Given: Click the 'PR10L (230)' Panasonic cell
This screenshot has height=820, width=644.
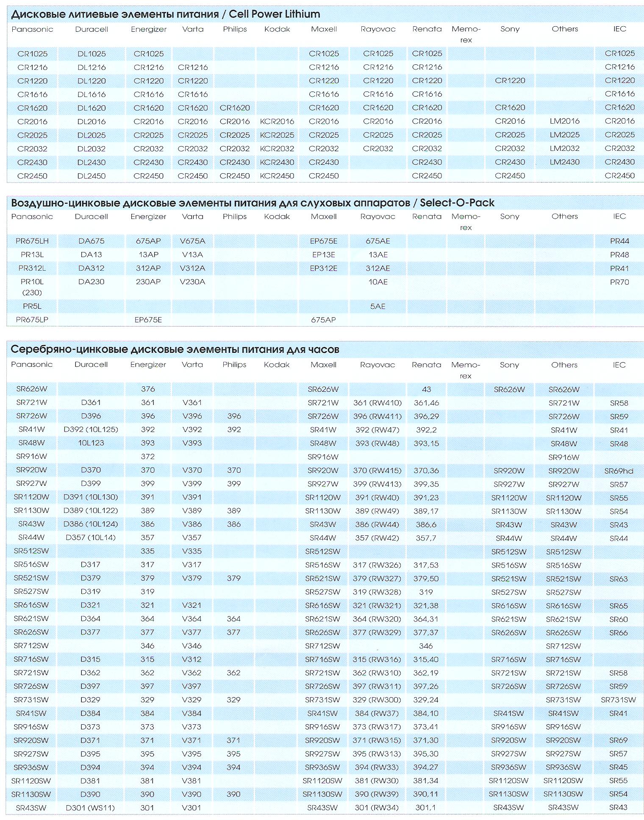Looking at the screenshot, I should [x=32, y=287].
